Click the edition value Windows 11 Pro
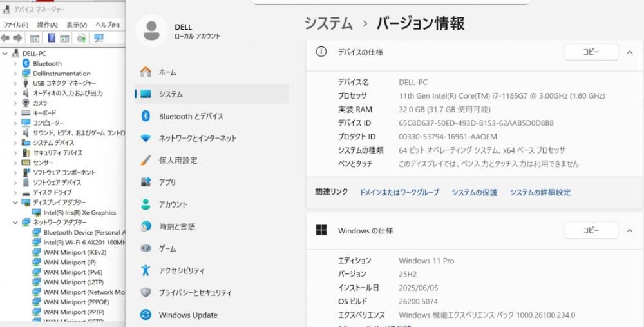Viewport: 644px width, 327px height. [x=426, y=261]
